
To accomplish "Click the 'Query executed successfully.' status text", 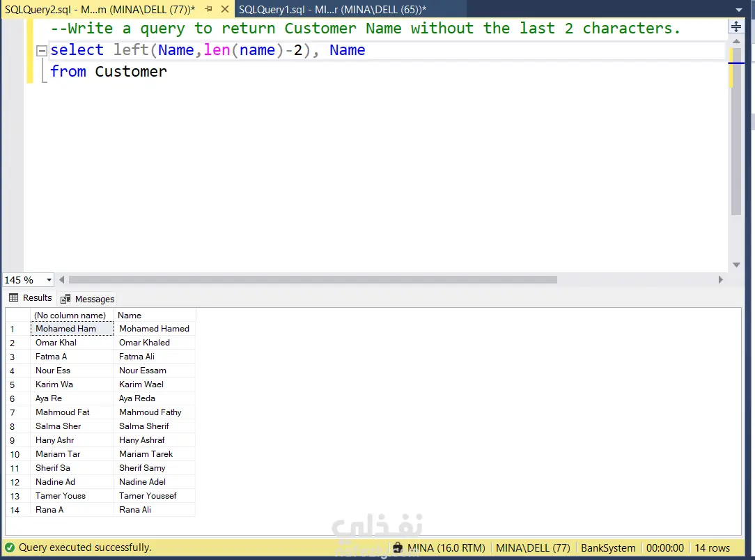I will (85, 548).
